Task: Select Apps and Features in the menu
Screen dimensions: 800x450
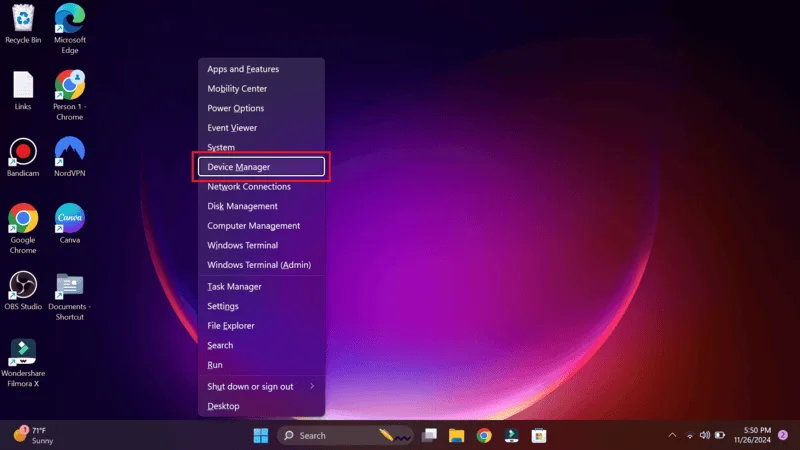Action: [x=261, y=69]
